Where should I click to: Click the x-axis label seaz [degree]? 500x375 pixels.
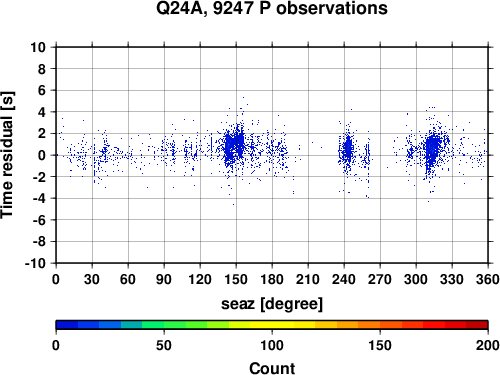272,304
